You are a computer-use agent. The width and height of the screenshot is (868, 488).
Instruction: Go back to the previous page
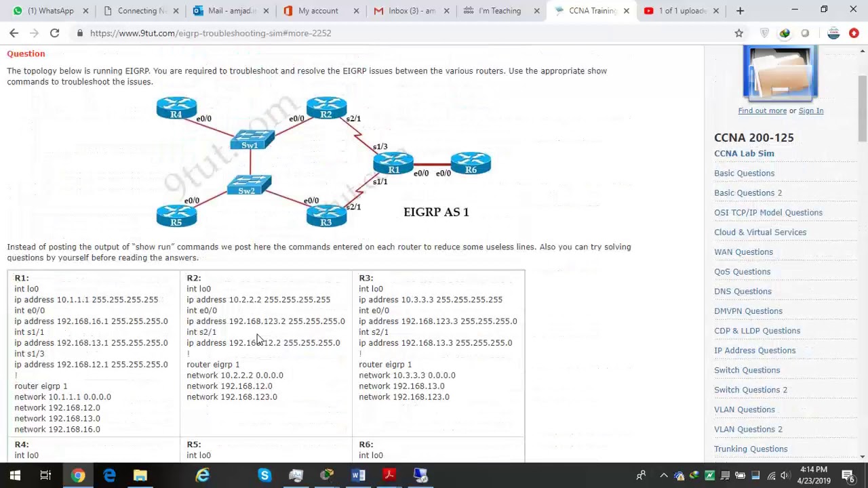(14, 33)
